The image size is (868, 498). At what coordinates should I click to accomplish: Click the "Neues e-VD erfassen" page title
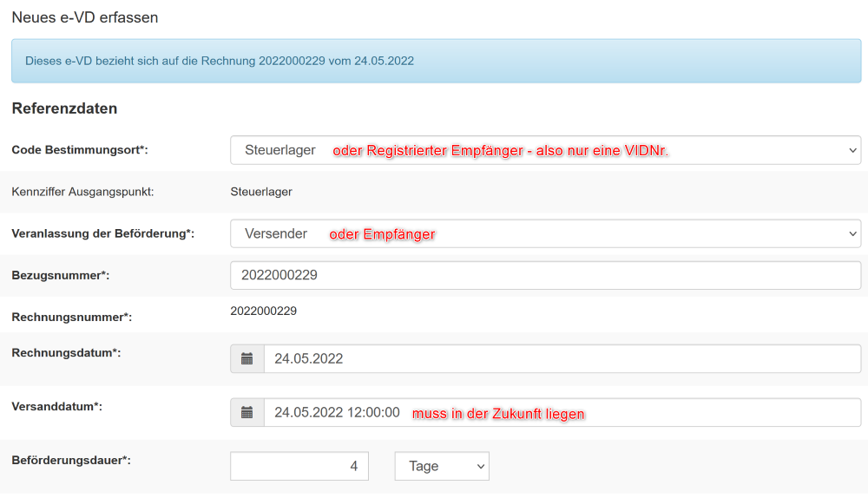point(85,17)
